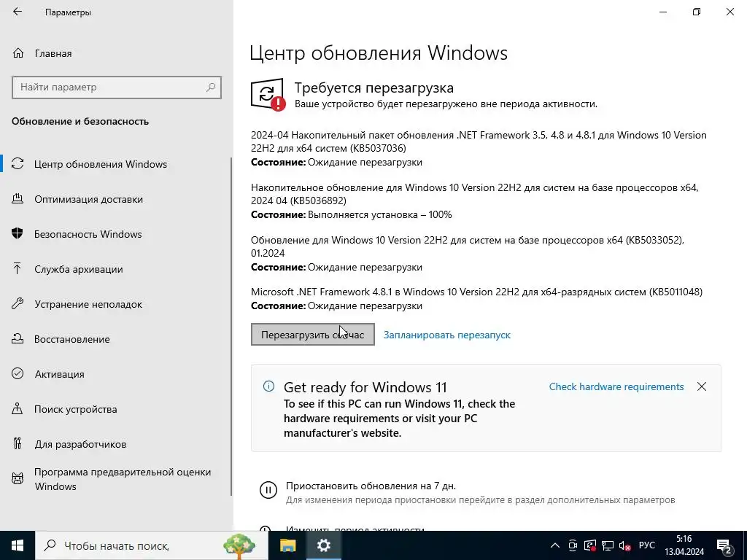Open the network tray icon
Image resolution: width=747 pixels, height=560 pixels.
point(608,545)
